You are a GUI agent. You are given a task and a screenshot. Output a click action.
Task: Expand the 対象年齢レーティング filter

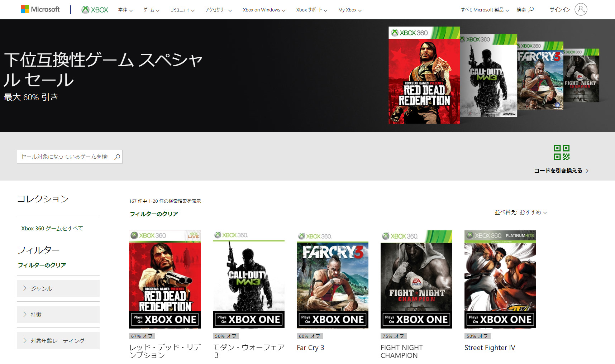[x=58, y=341]
